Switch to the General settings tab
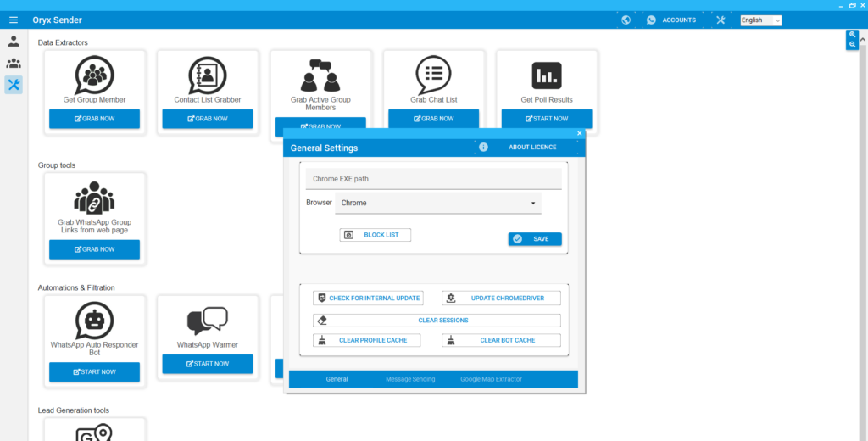 click(337, 379)
